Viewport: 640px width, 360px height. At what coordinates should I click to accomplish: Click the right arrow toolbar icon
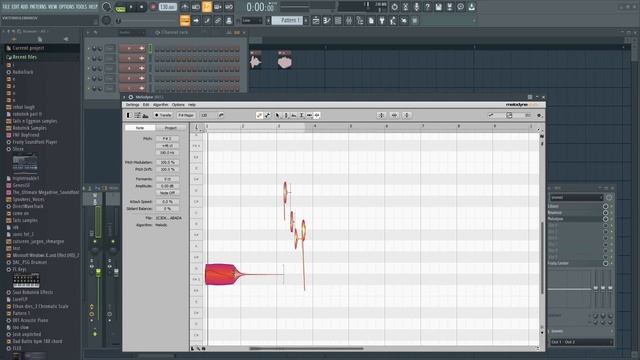tap(196, 20)
